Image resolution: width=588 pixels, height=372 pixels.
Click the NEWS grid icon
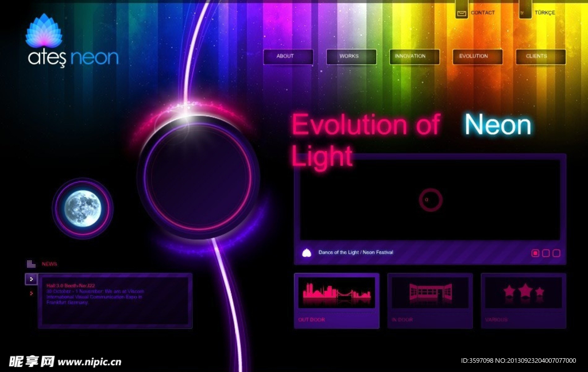click(x=31, y=264)
